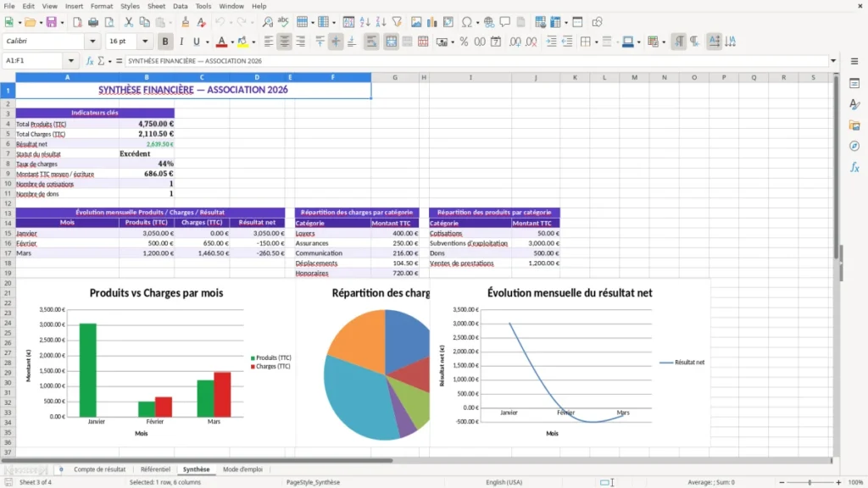868x488 pixels.
Task: Click the formula input line
Action: pos(476,61)
